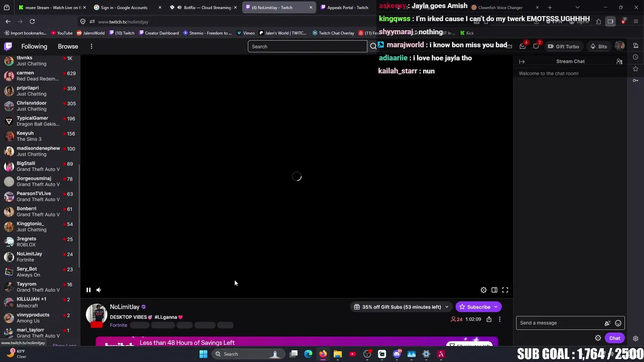Reload the page in the browser
Viewport: 644px width, 362px height.
click(32, 22)
